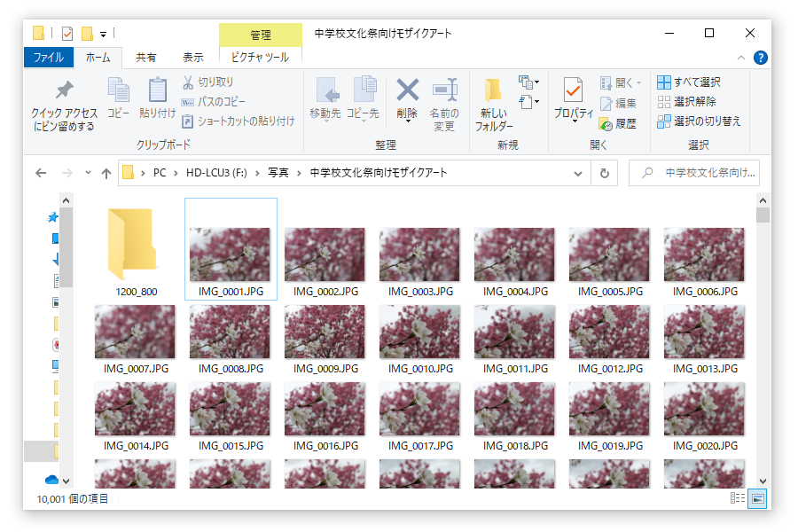
Task: Switch to the Share (共有) tab
Action: click(146, 58)
